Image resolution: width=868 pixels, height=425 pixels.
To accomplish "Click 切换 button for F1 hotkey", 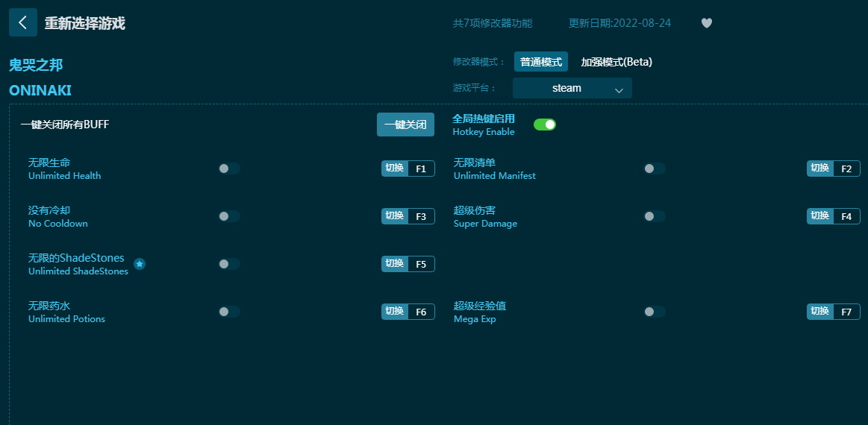I will [x=395, y=169].
